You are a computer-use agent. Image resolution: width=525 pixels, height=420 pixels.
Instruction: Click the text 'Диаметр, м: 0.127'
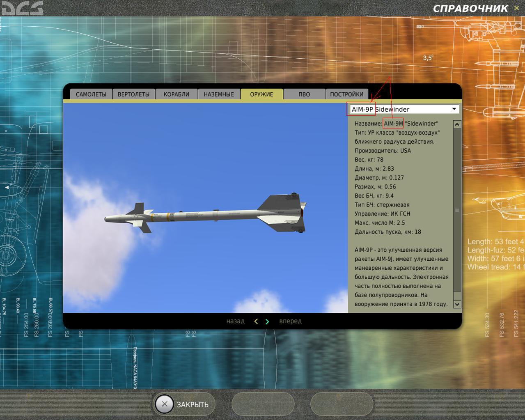pos(379,178)
